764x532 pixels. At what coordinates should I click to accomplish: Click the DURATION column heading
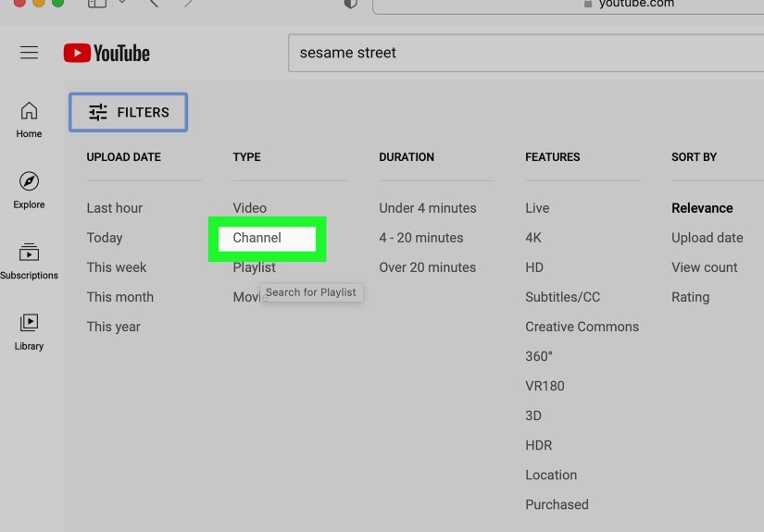[407, 157]
